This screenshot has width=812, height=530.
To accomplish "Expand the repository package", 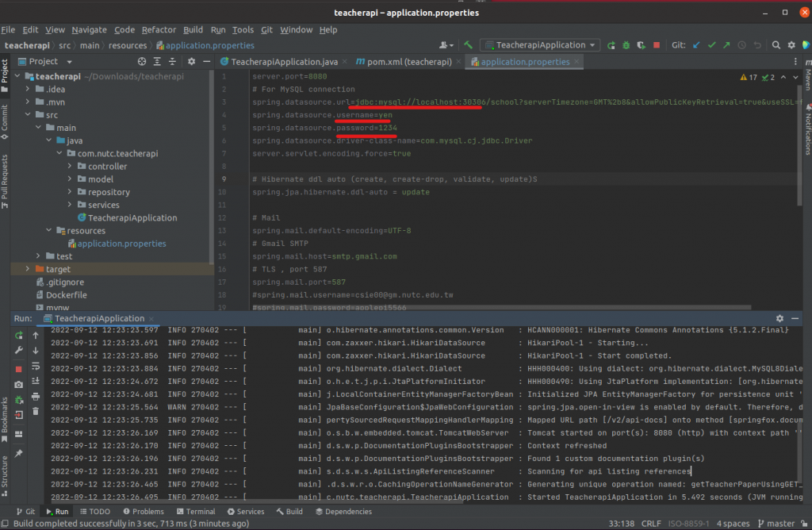I will (x=70, y=192).
